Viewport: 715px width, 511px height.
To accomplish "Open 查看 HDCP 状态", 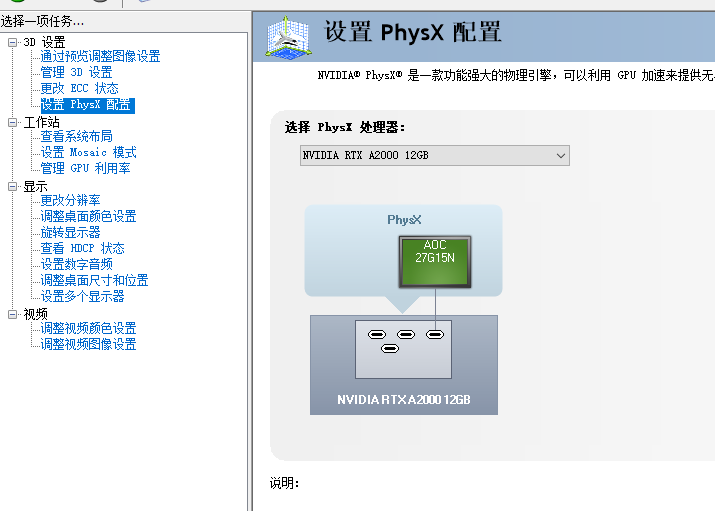I will [83, 248].
